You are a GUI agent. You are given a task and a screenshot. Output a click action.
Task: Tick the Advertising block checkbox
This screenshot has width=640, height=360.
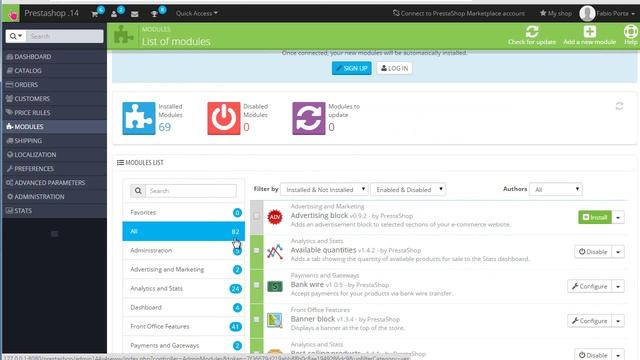(256, 216)
